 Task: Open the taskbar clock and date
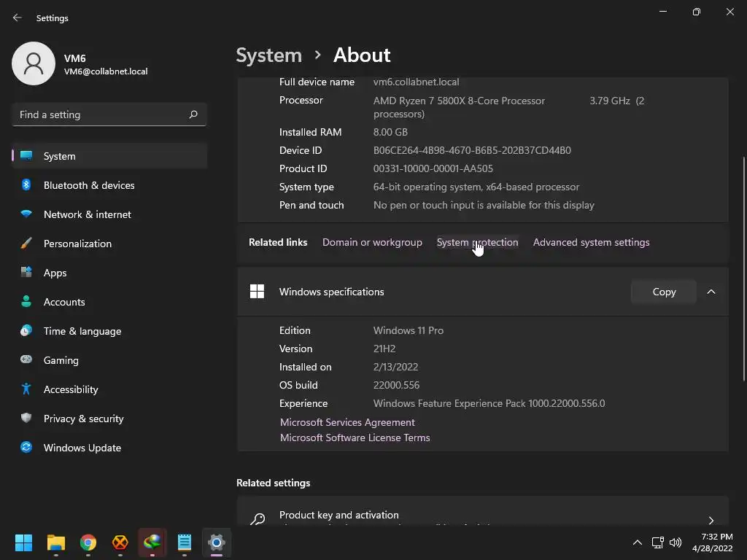pos(712,542)
